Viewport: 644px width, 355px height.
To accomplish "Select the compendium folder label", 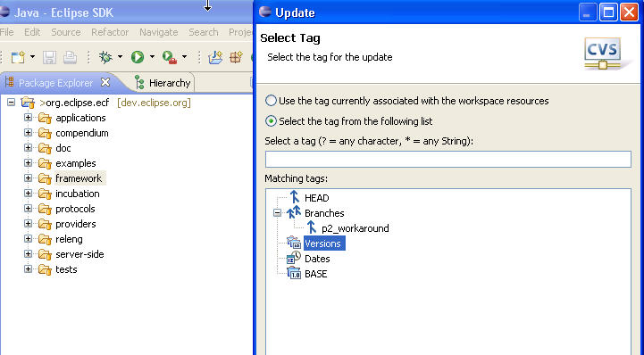I will click(82, 133).
